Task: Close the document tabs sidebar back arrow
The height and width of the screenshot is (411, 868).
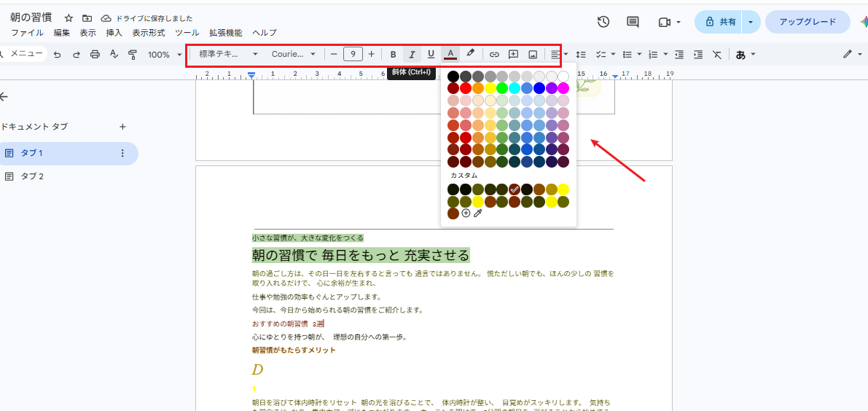Action: click(x=4, y=97)
